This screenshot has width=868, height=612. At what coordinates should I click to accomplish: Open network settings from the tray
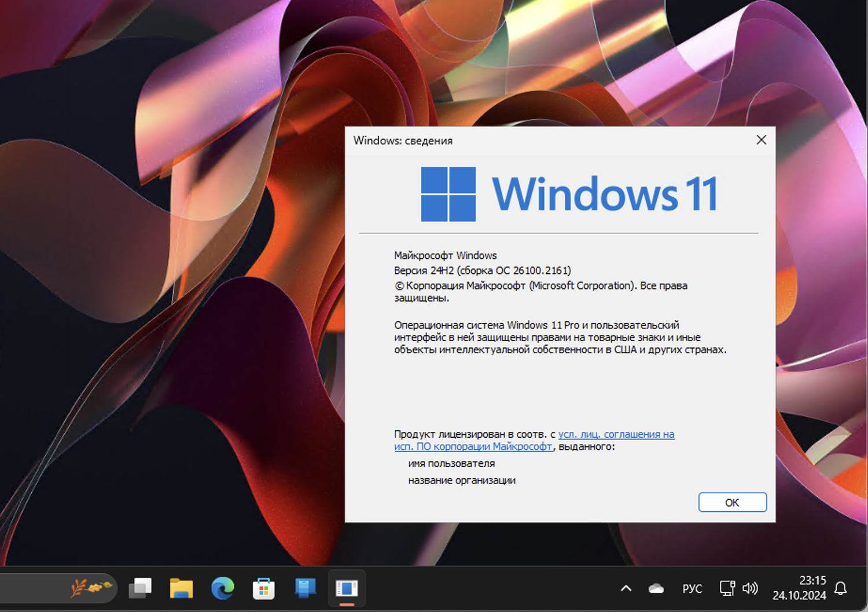tap(727, 588)
